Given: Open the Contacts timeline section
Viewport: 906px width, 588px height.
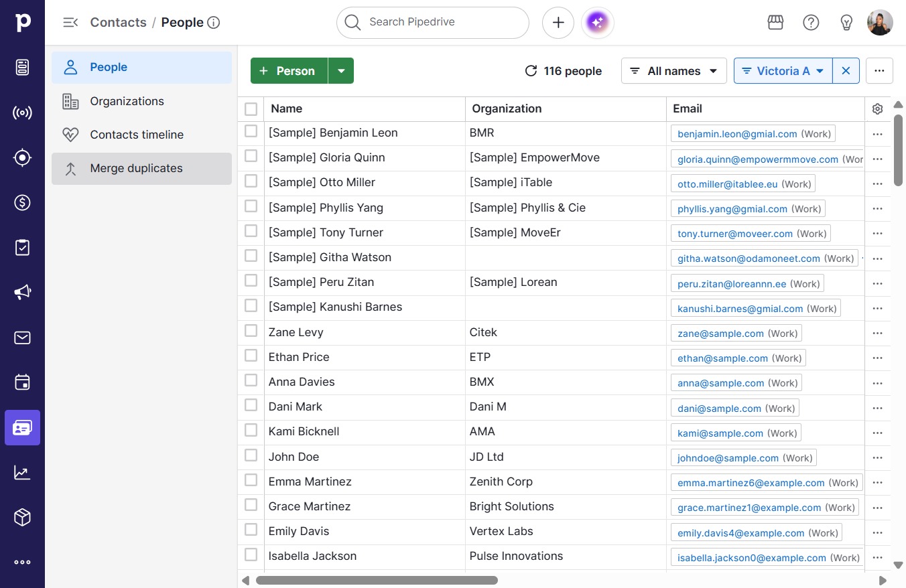Looking at the screenshot, I should click(141, 135).
